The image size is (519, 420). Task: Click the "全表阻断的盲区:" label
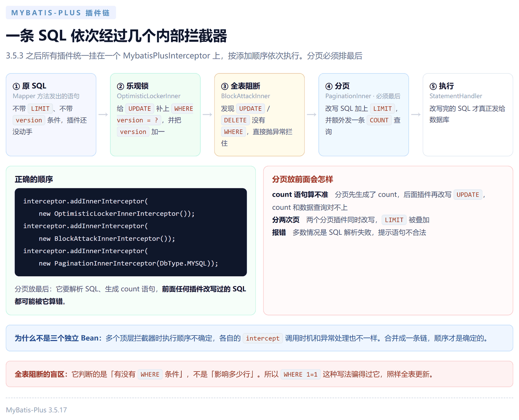coord(42,374)
